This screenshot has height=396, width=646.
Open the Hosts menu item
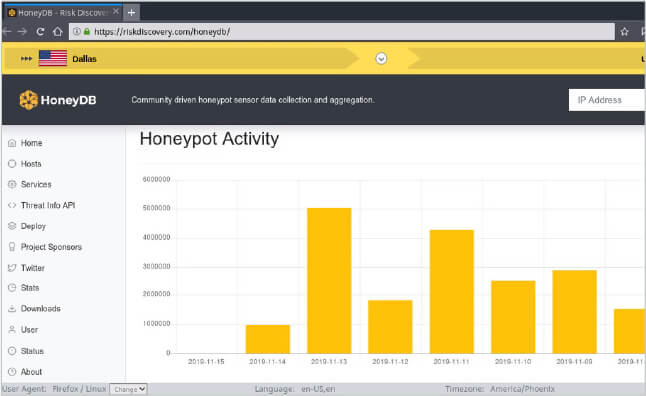[31, 164]
